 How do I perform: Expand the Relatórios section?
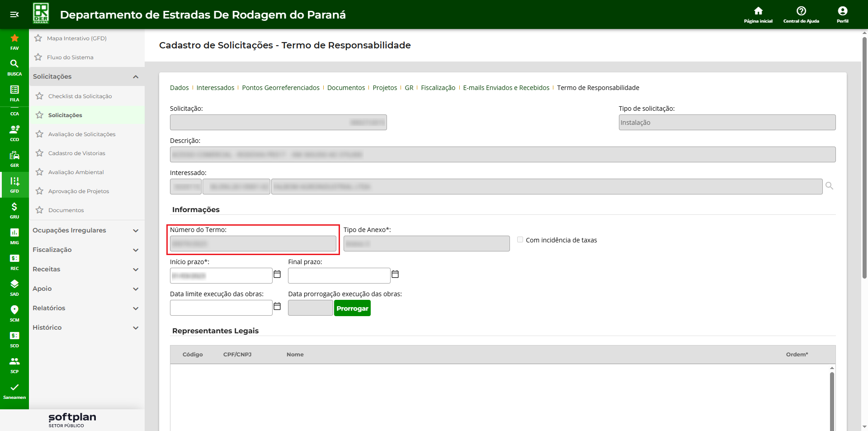coord(136,308)
